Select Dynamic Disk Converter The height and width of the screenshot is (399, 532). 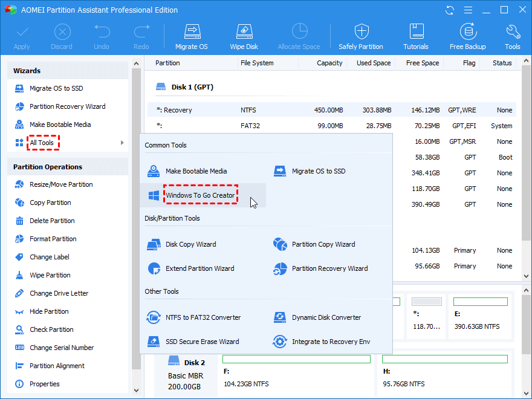tap(326, 317)
